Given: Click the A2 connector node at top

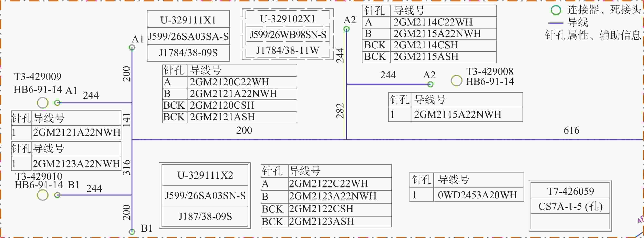Looking at the screenshot, I should click(346, 29).
